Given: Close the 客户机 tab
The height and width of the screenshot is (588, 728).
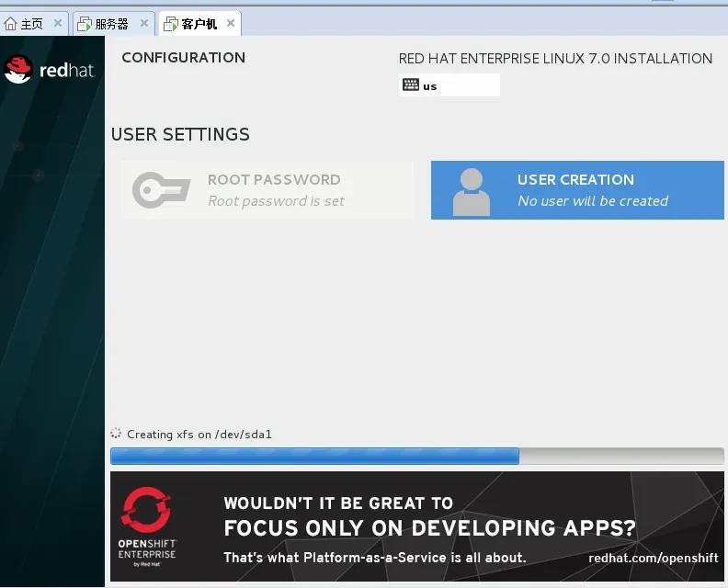Looking at the screenshot, I should pyautogui.click(x=231, y=23).
